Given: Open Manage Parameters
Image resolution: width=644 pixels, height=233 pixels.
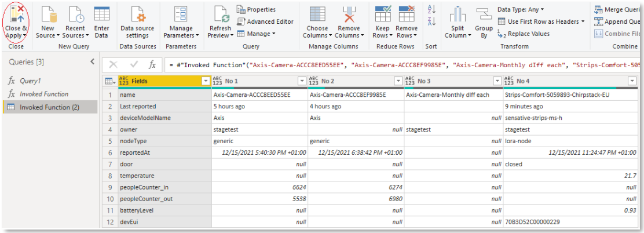Looking at the screenshot, I should pyautogui.click(x=181, y=22).
